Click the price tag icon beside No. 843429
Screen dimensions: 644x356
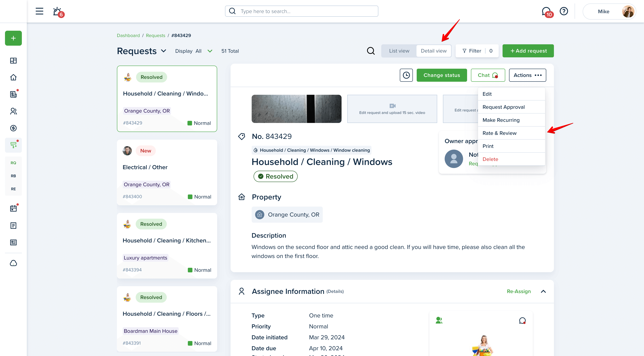point(242,136)
